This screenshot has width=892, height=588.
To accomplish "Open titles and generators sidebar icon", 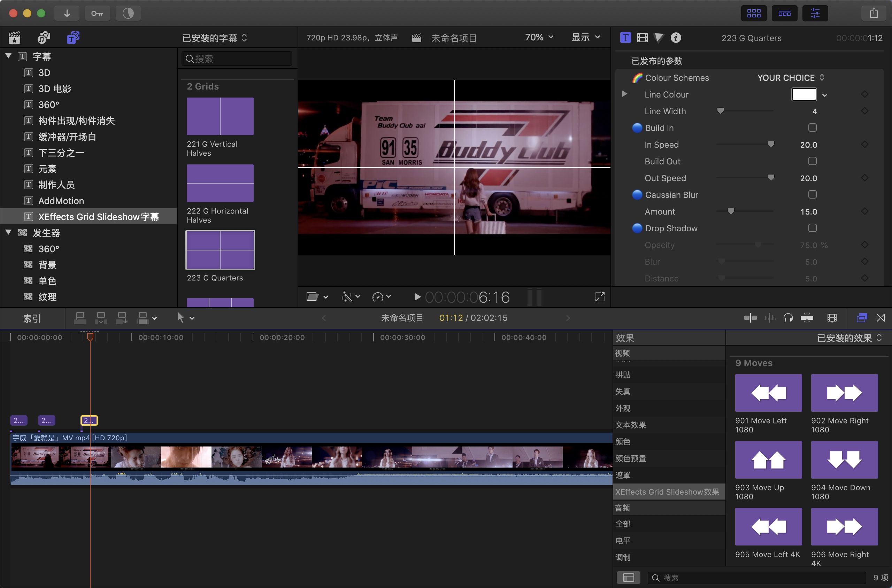I will (x=73, y=38).
